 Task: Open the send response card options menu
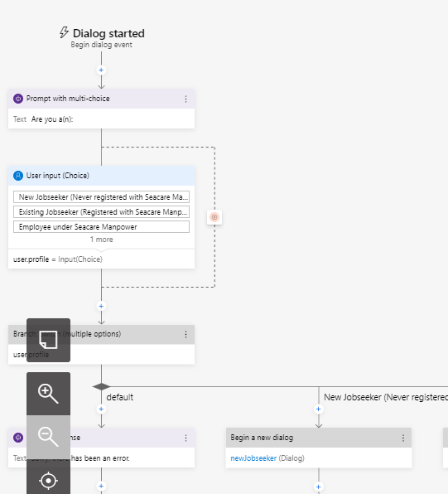click(x=185, y=438)
